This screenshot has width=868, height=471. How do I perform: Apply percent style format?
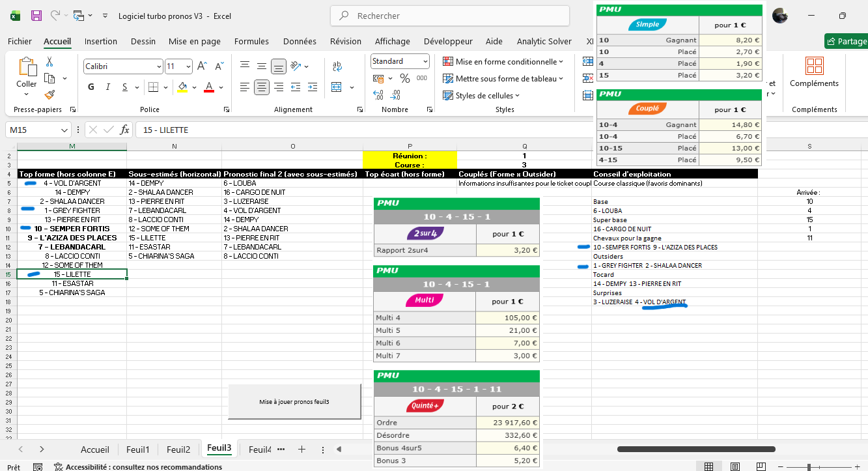[x=404, y=78]
